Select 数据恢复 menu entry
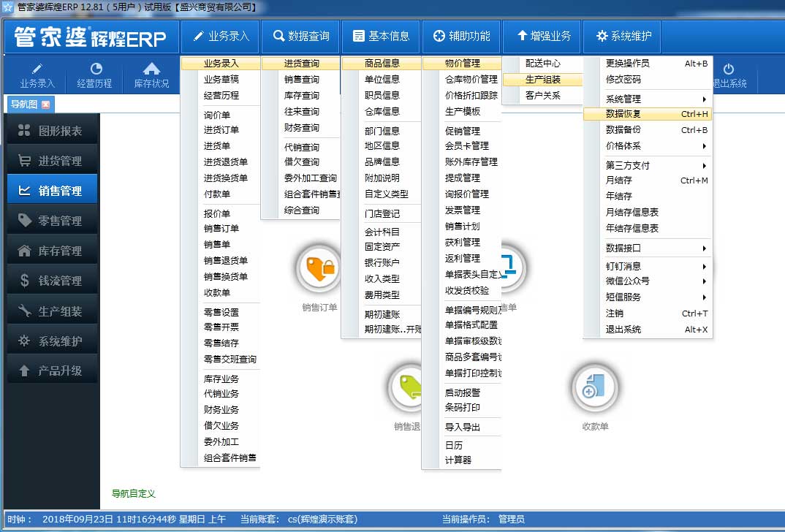Image resolution: width=785 pixels, height=532 pixels. coord(648,114)
